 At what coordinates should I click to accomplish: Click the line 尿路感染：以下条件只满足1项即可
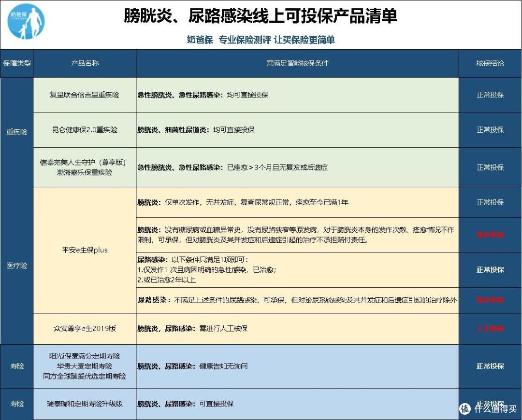(193, 260)
